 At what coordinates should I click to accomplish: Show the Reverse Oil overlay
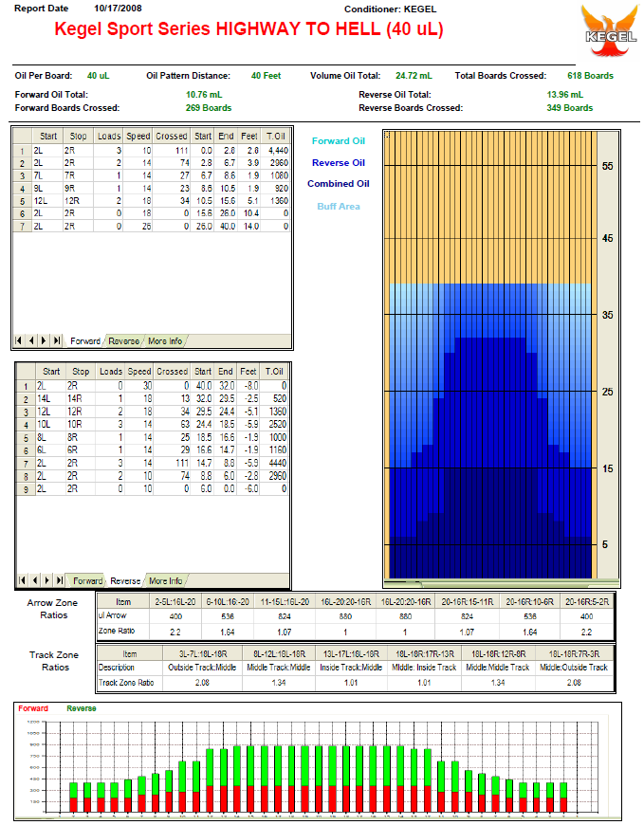click(x=339, y=163)
